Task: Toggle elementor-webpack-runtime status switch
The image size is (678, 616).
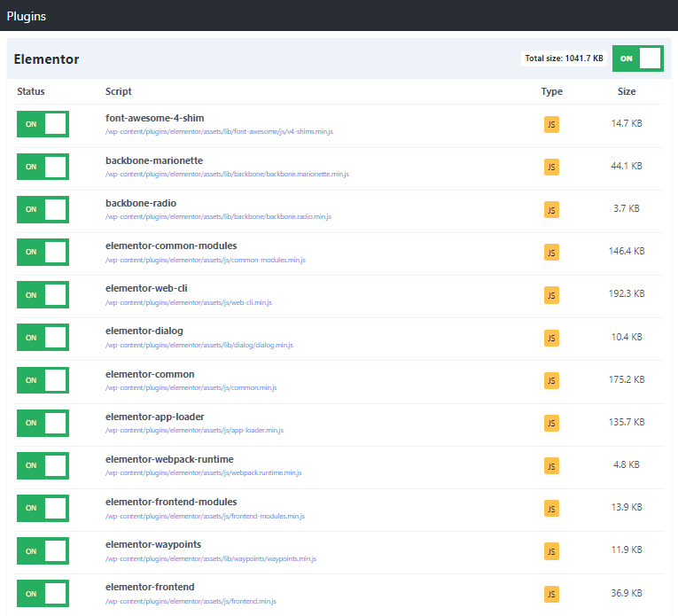Action: coord(43,465)
